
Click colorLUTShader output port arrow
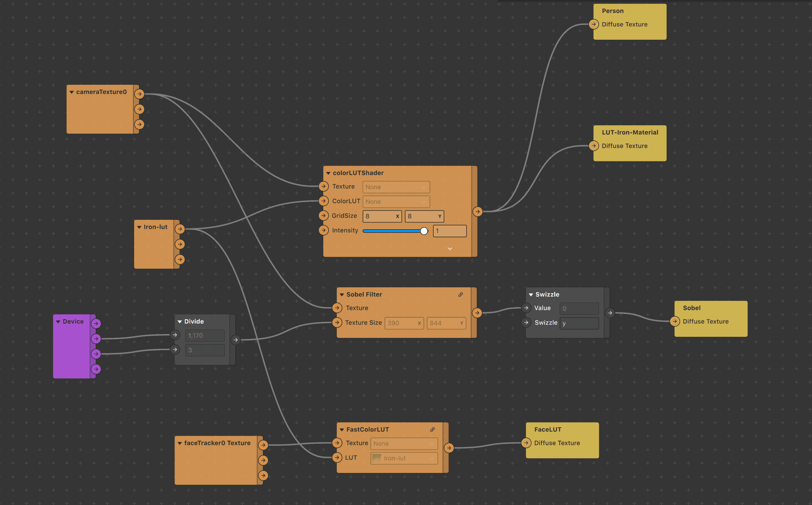pos(477,212)
